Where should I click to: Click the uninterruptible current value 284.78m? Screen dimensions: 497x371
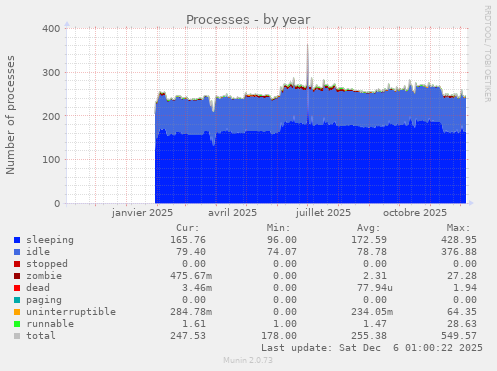(191, 312)
